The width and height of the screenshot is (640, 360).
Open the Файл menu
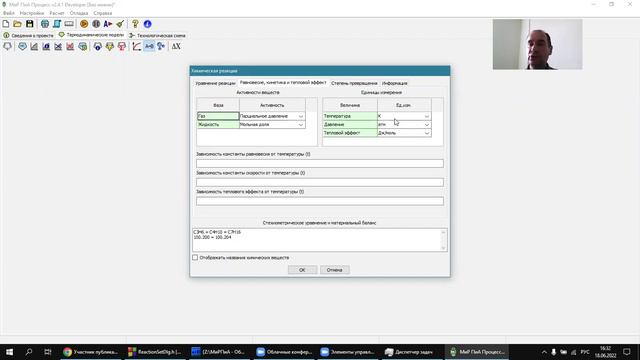point(9,13)
